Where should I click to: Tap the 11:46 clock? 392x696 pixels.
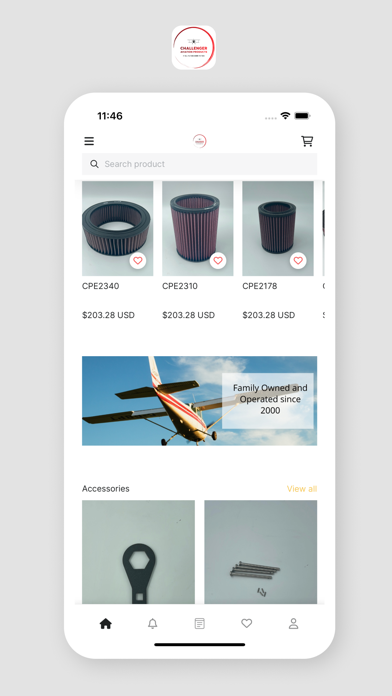click(x=110, y=116)
